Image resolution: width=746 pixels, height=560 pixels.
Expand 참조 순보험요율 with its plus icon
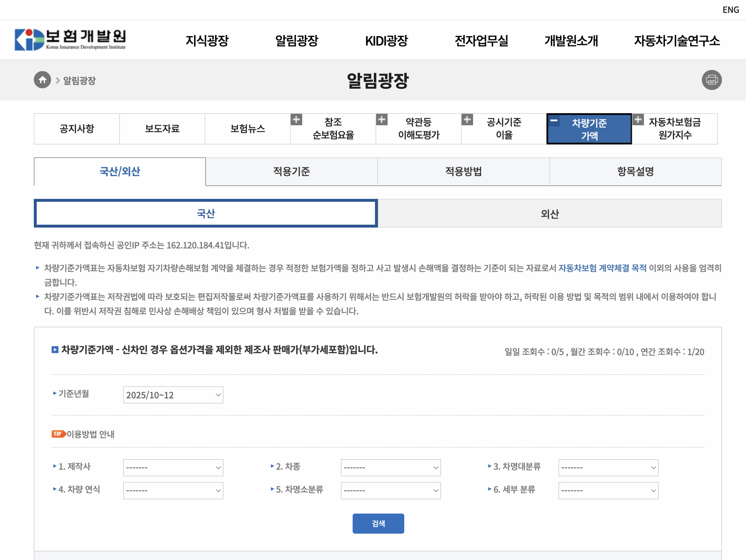(296, 120)
